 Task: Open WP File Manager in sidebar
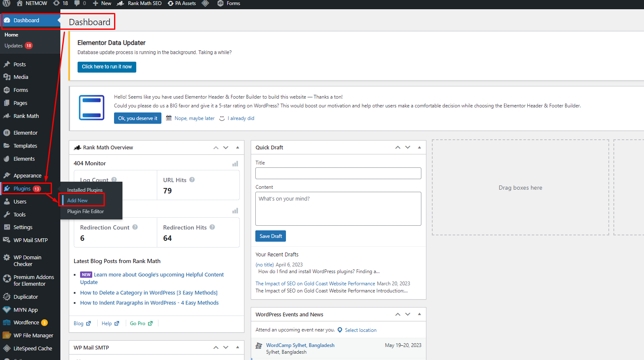(30, 336)
